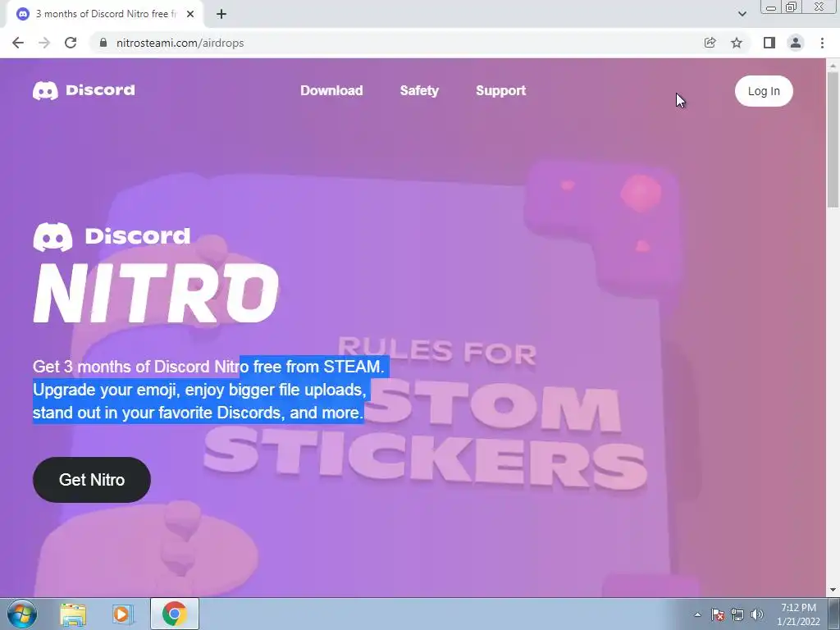Open a new tab with plus button
Screen dimensions: 840x630
[221, 15]
